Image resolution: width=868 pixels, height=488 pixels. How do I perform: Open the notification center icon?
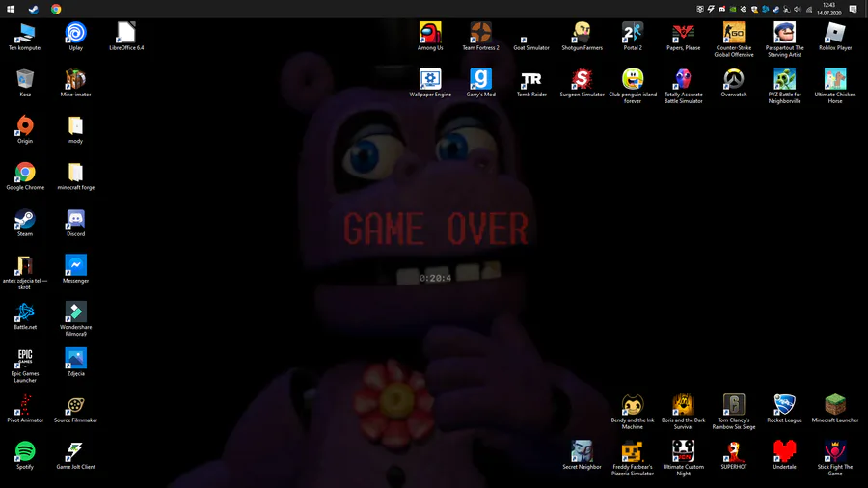854,9
